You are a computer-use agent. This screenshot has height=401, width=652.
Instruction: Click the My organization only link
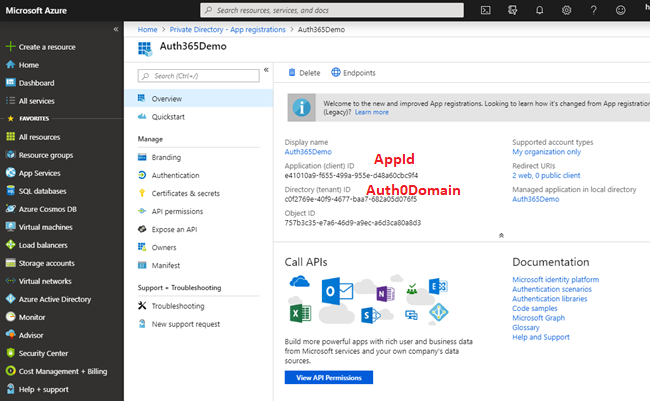[546, 152]
